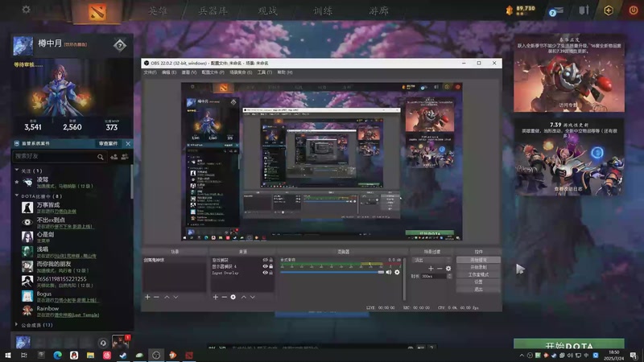Click the orange shield Dota Plus icon
The image size is (644, 362).
pyautogui.click(x=609, y=10)
